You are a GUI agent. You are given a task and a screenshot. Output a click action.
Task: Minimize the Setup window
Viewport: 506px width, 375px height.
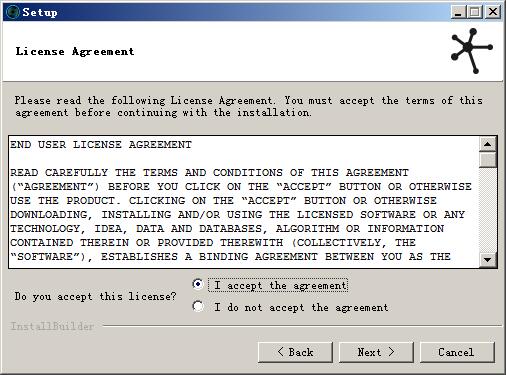tap(458, 12)
